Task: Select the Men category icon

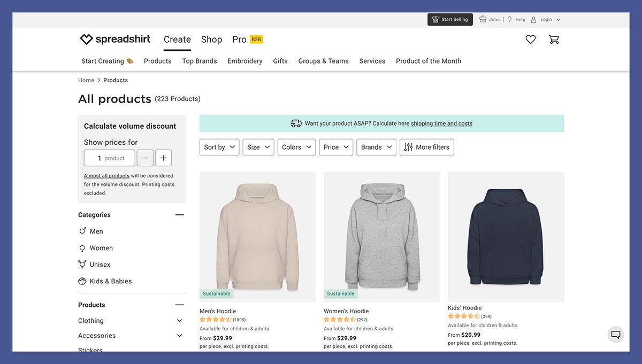Action: (x=82, y=231)
